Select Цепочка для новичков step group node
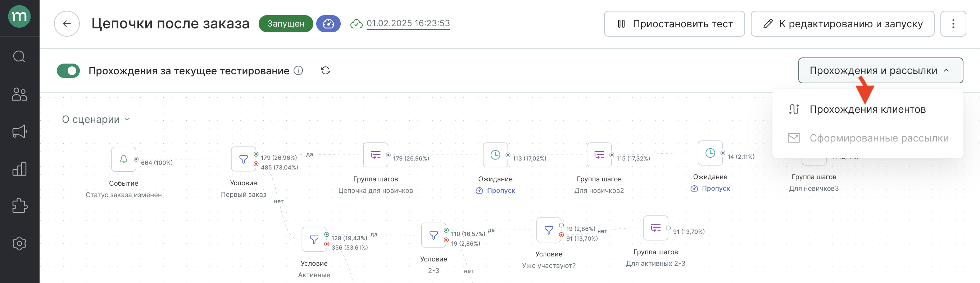The height and width of the screenshot is (283, 980). click(x=376, y=154)
